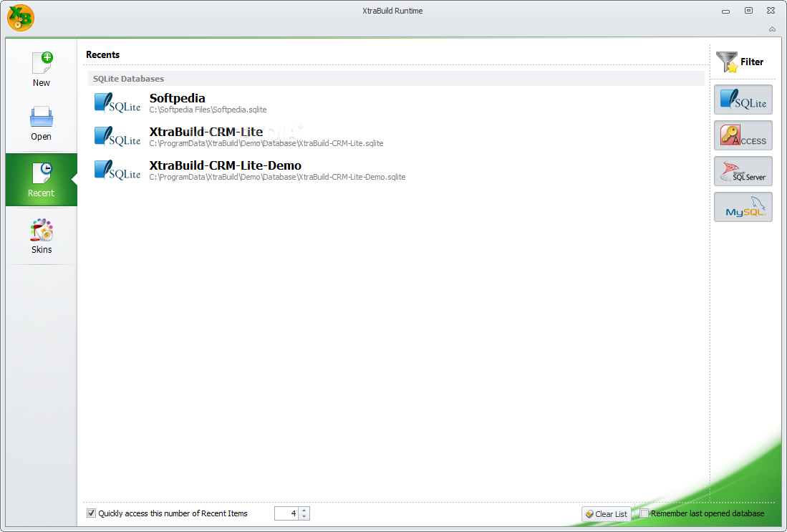Click the XtraBuild logo application button

(x=21, y=18)
